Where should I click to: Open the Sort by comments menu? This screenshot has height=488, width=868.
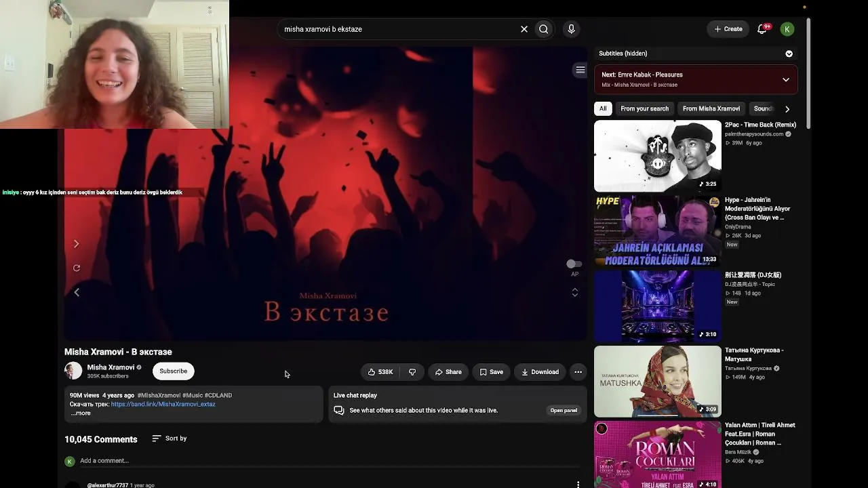[x=170, y=439]
